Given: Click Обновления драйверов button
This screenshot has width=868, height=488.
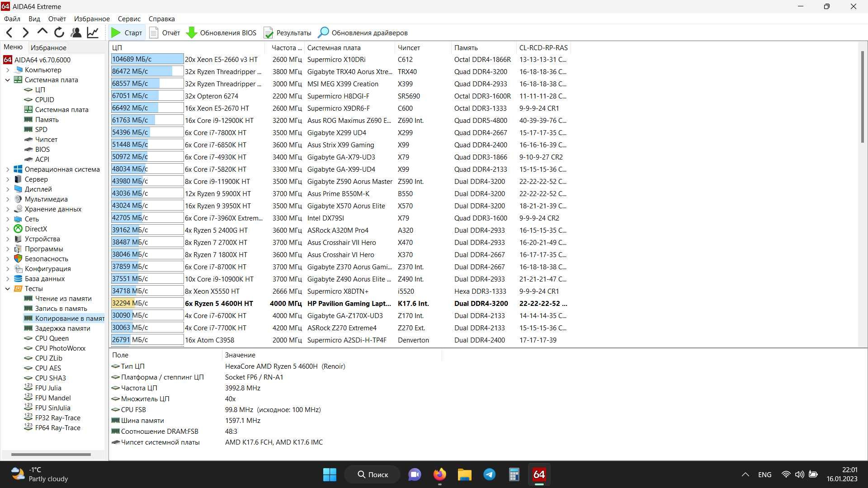Looking at the screenshot, I should 363,33.
